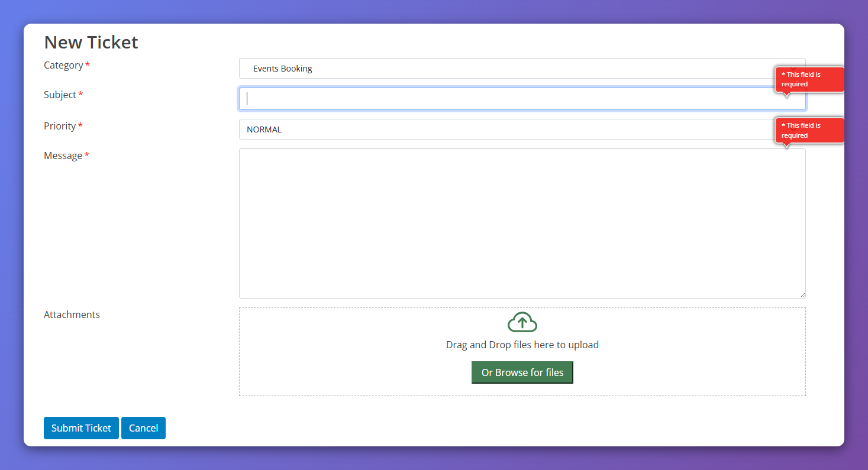
Task: Click the red asterisk beside Priority
Action: click(x=80, y=125)
